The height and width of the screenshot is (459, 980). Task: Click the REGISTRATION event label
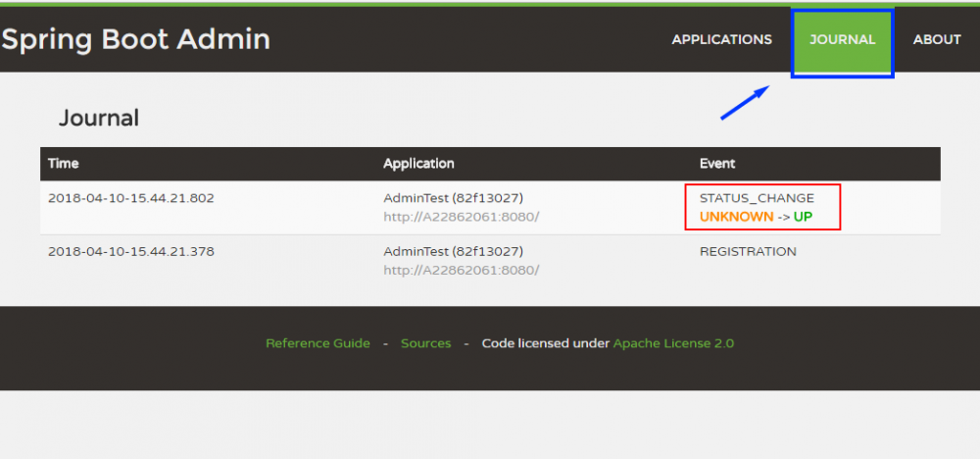tap(748, 251)
